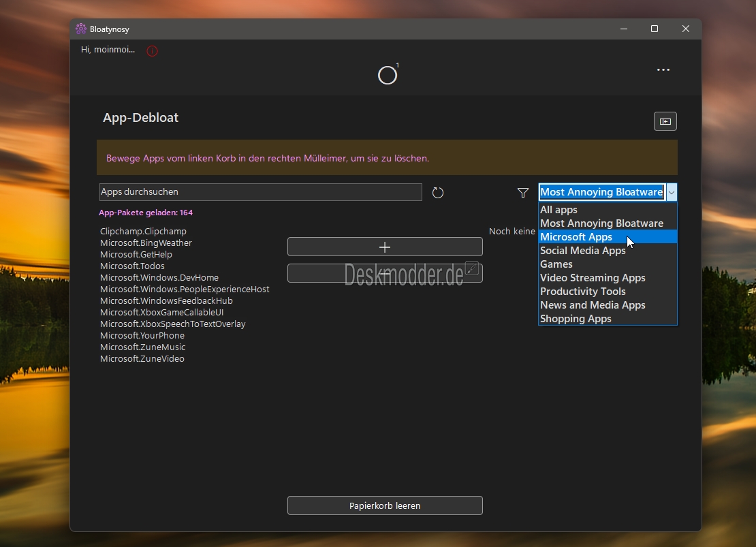Pick Productivity Tools filter option
756x547 pixels.
click(608, 292)
